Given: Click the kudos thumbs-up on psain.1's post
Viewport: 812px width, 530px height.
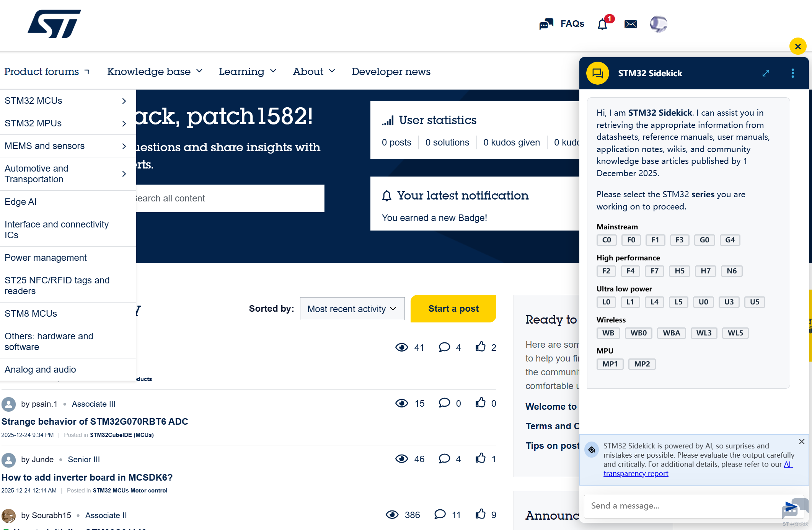Looking at the screenshot, I should (x=481, y=402).
